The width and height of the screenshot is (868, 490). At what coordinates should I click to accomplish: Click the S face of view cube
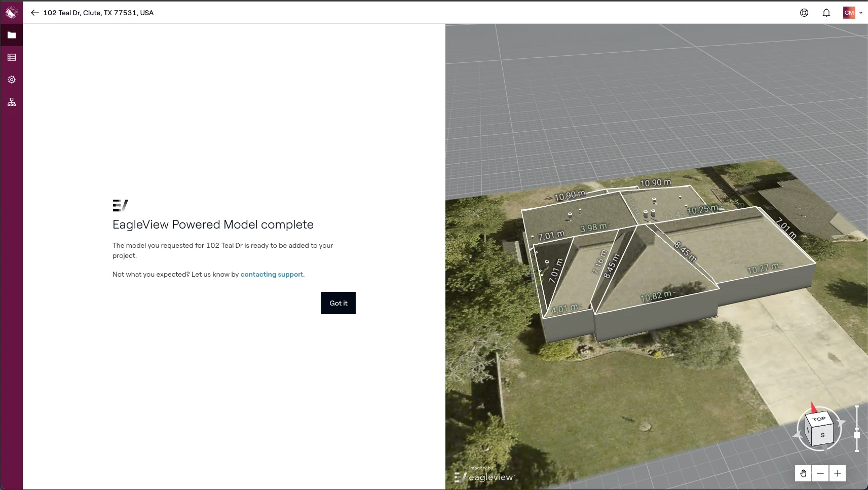(x=822, y=435)
